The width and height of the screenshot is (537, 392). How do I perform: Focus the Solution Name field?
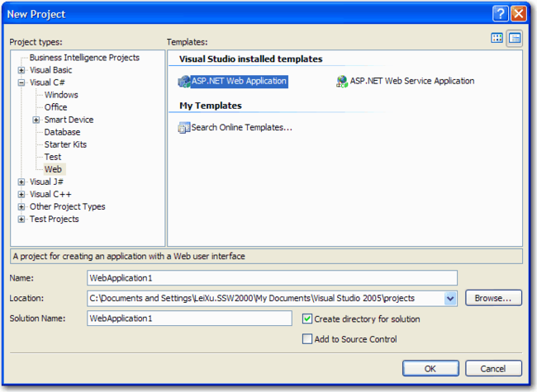pos(189,319)
